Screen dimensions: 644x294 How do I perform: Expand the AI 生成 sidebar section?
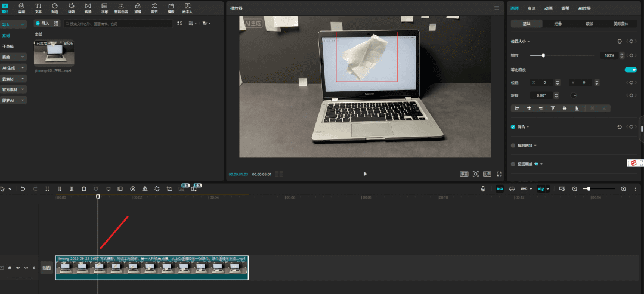click(x=14, y=68)
